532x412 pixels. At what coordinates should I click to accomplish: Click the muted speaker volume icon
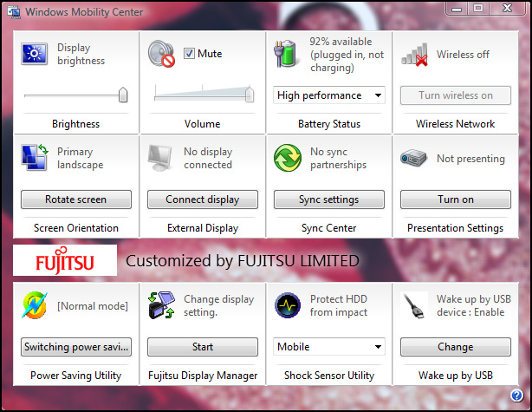pyautogui.click(x=161, y=54)
